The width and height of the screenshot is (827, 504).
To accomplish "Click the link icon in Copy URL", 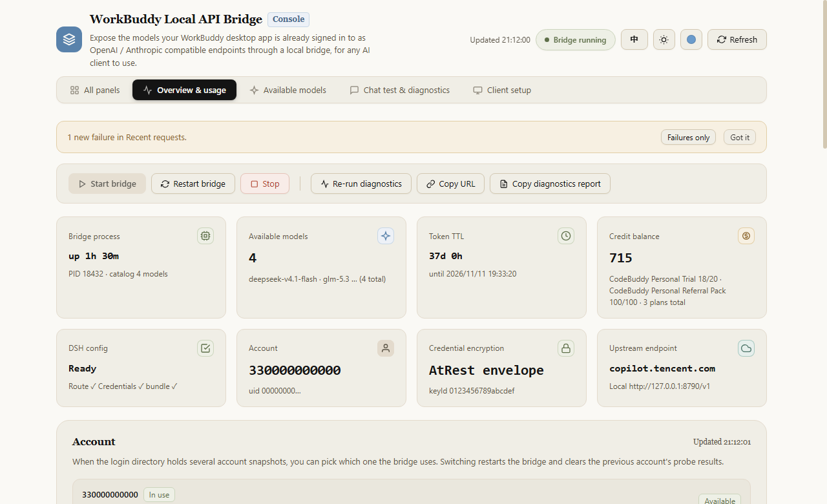I will tap(431, 184).
